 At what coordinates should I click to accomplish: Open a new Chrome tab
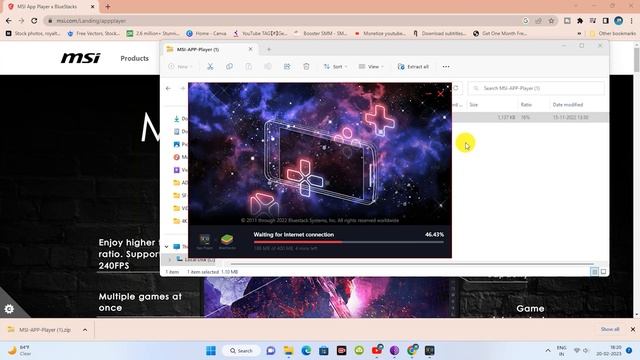108,7
